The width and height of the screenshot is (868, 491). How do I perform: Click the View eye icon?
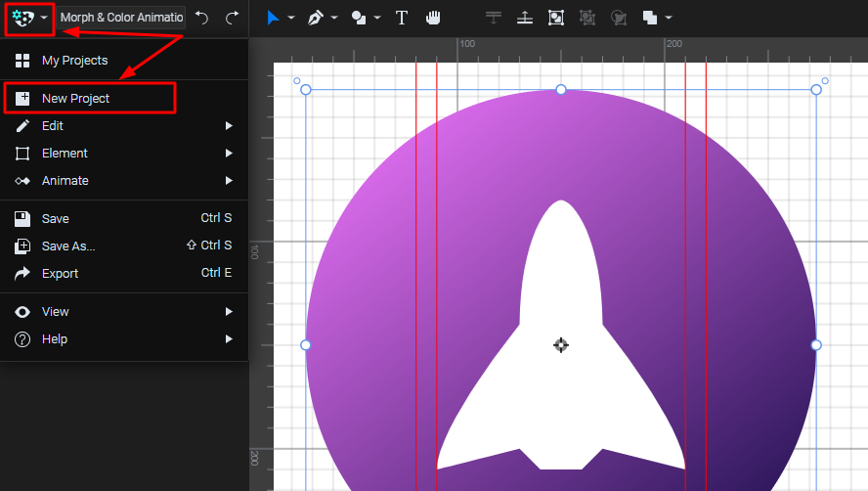[22, 312]
